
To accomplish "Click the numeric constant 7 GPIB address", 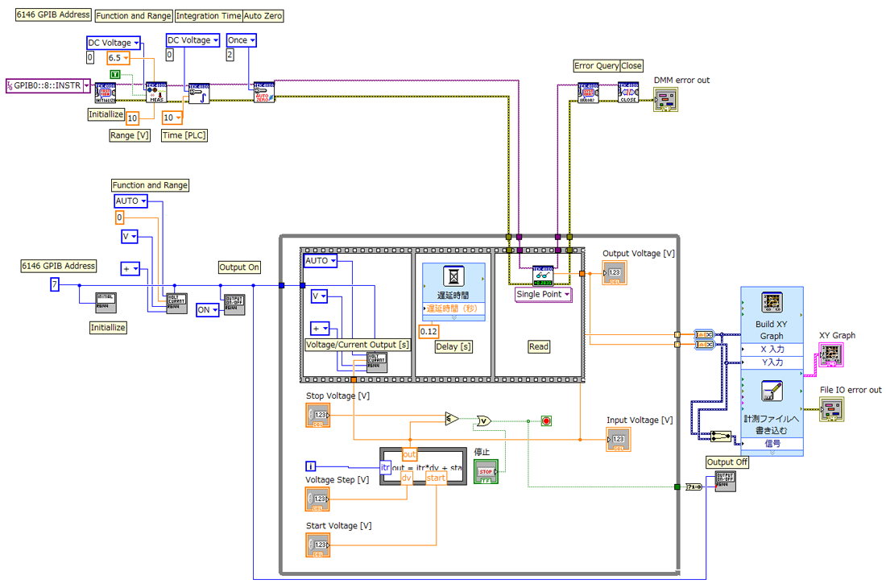I will (55, 284).
